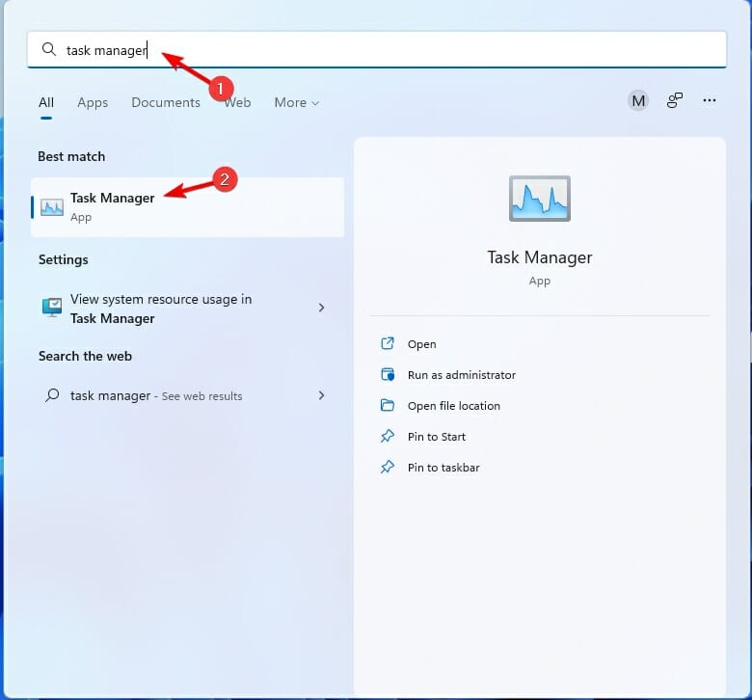752x700 pixels.
Task: Click the 'Best match' section heading
Action: 71,156
